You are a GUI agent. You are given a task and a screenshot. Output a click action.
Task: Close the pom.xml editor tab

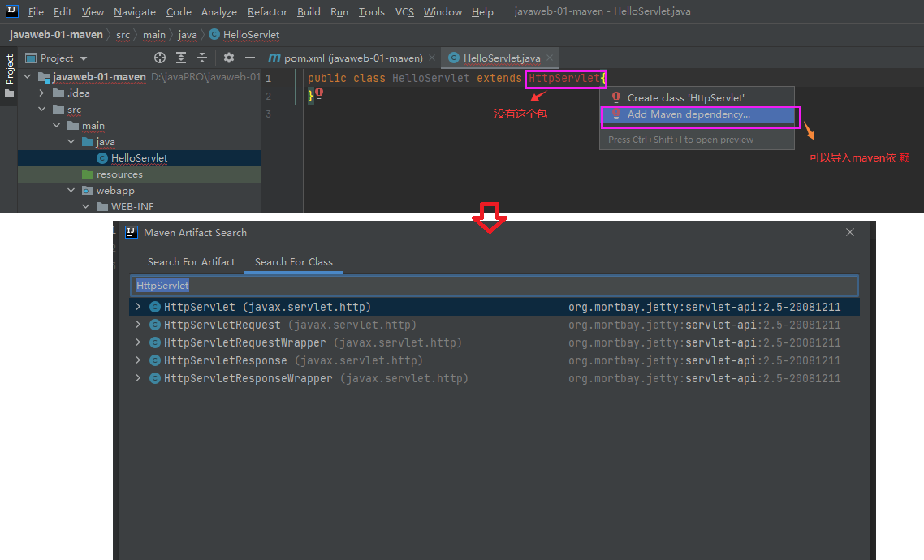pos(432,58)
